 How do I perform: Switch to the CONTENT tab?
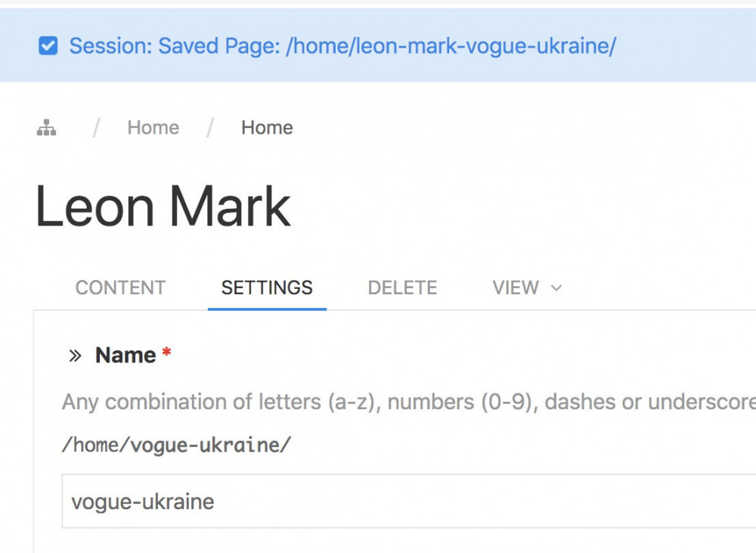pos(120,288)
